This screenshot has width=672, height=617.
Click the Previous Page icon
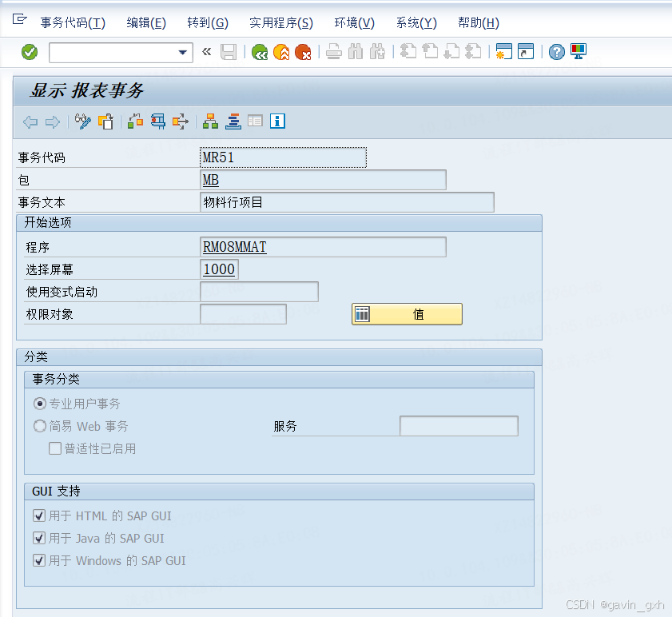coord(430,52)
